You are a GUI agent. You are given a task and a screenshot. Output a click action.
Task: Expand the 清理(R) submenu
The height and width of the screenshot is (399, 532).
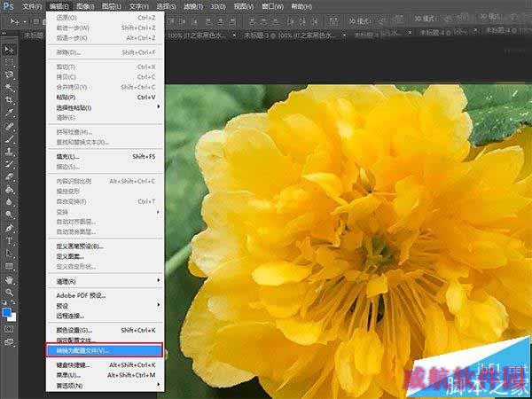(106, 281)
